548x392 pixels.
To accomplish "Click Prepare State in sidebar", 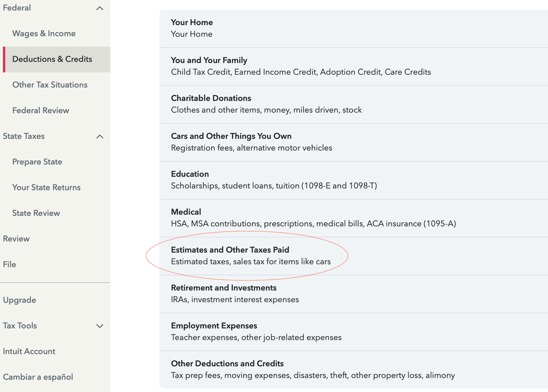I will tap(37, 162).
